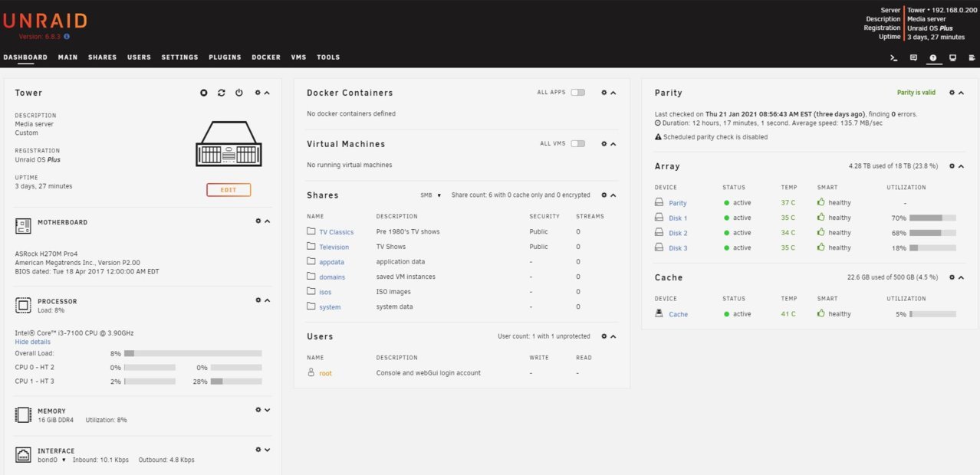
Task: Open the Parity device link
Action: pos(678,203)
